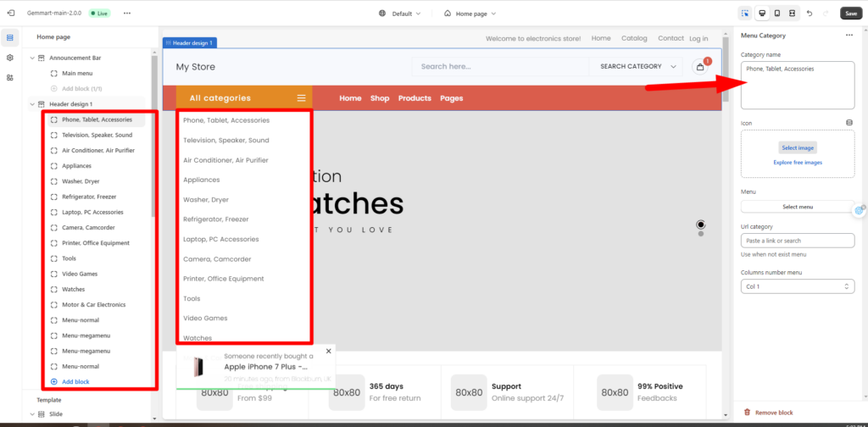This screenshot has width=868, height=427.
Task: Close the recent purchase popup
Action: pyautogui.click(x=328, y=352)
